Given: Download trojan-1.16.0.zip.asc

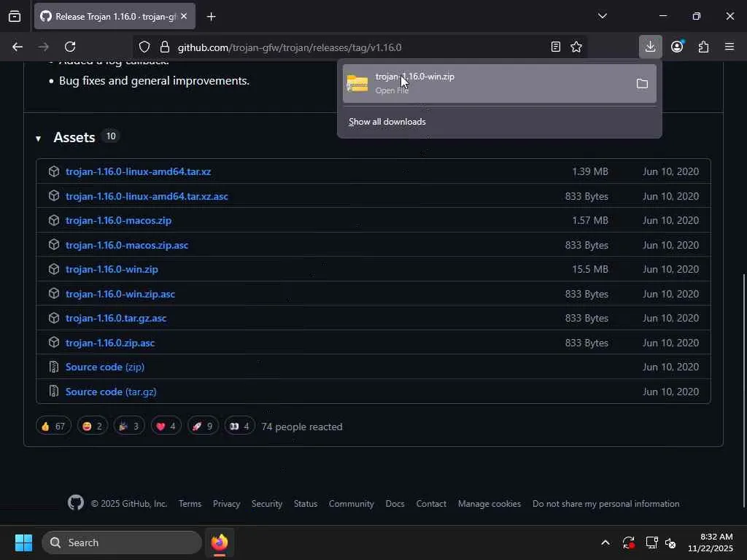Looking at the screenshot, I should (x=110, y=343).
